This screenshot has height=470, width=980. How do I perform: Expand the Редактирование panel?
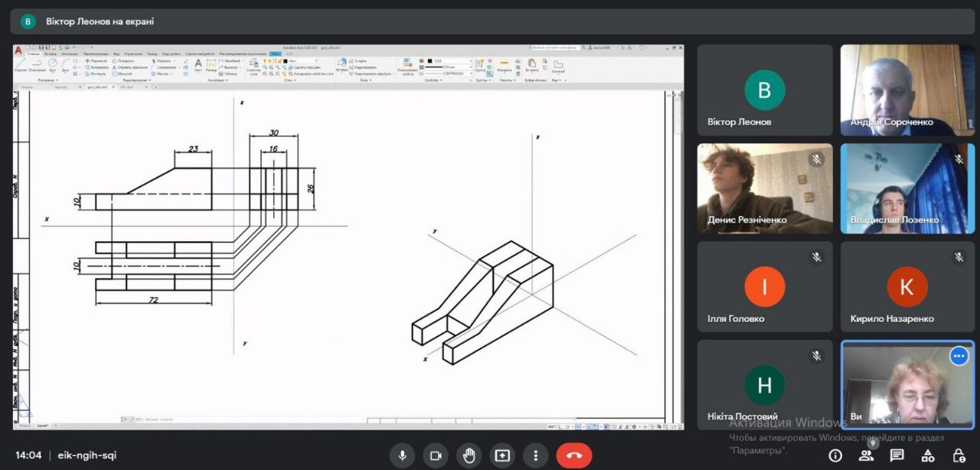point(136,80)
